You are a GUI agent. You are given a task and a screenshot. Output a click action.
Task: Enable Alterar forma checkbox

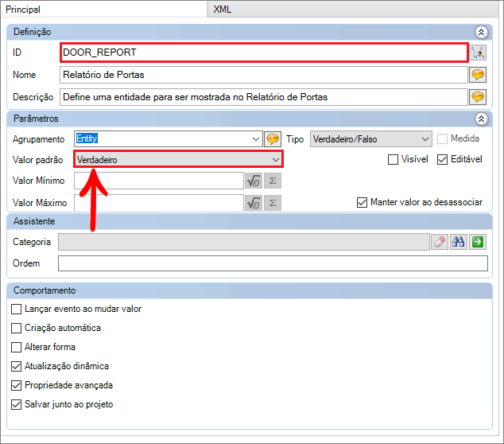pos(17,347)
